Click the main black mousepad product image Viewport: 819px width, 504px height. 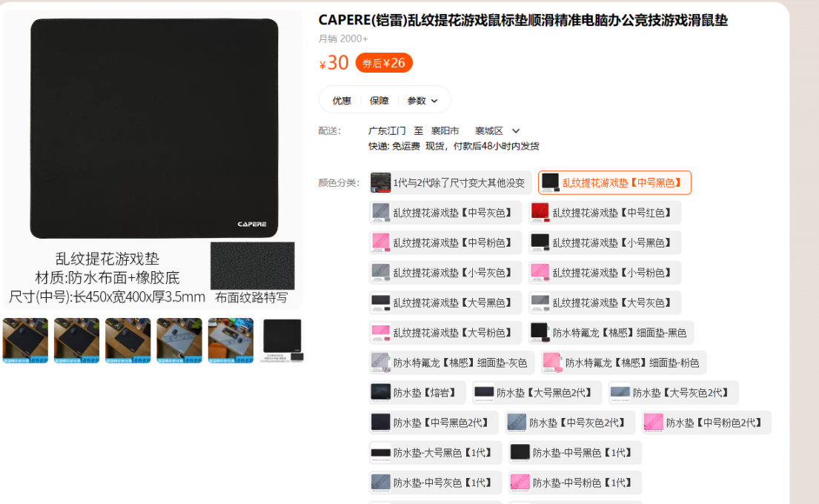pos(154,128)
